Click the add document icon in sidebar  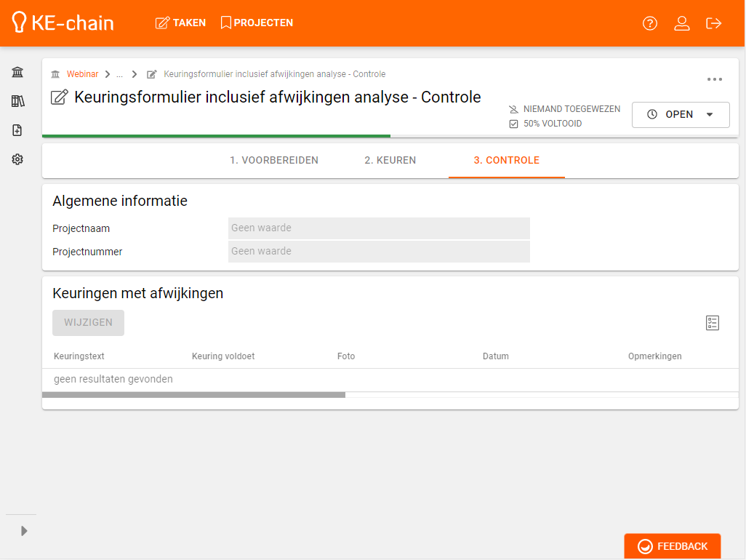(17, 130)
